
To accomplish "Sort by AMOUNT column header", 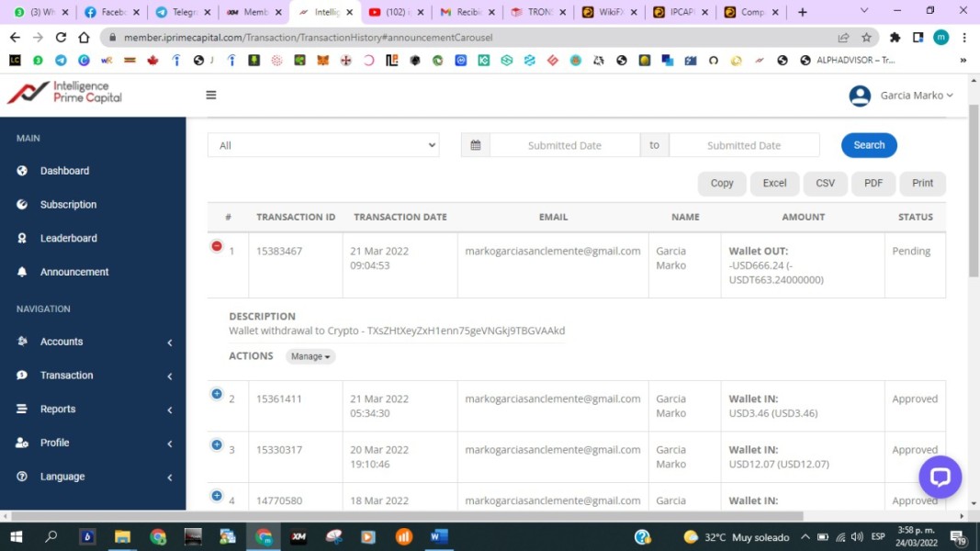I will pyautogui.click(x=803, y=217).
